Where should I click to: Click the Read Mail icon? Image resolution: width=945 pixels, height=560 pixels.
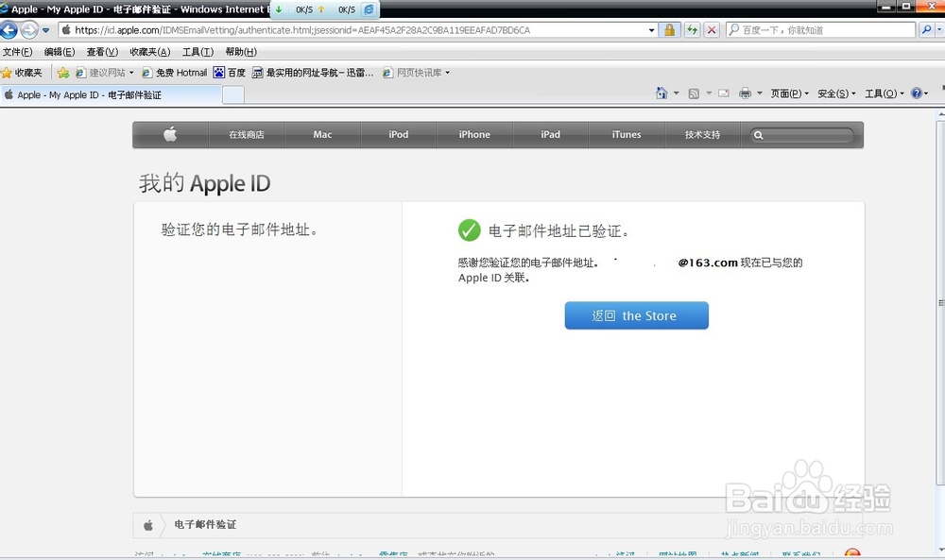point(724,93)
